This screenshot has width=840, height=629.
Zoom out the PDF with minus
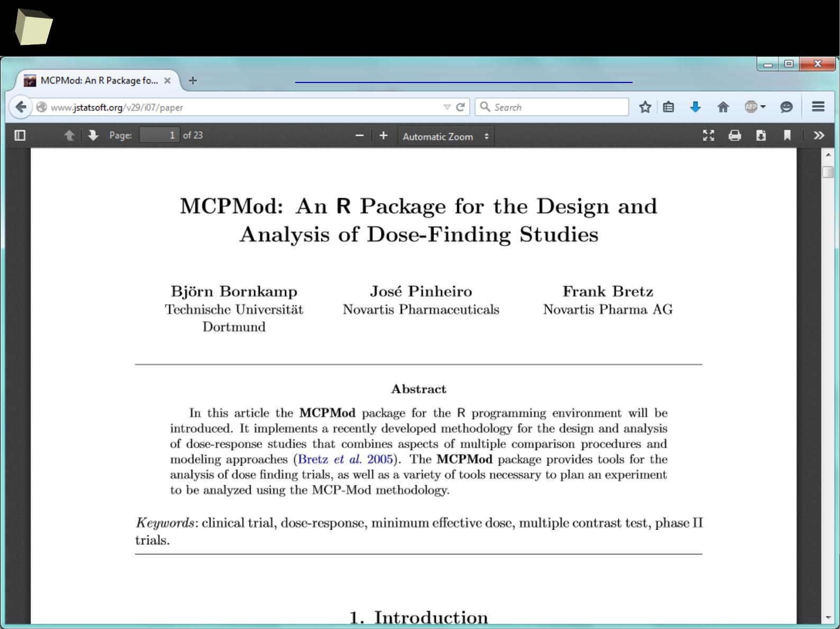pyautogui.click(x=360, y=136)
